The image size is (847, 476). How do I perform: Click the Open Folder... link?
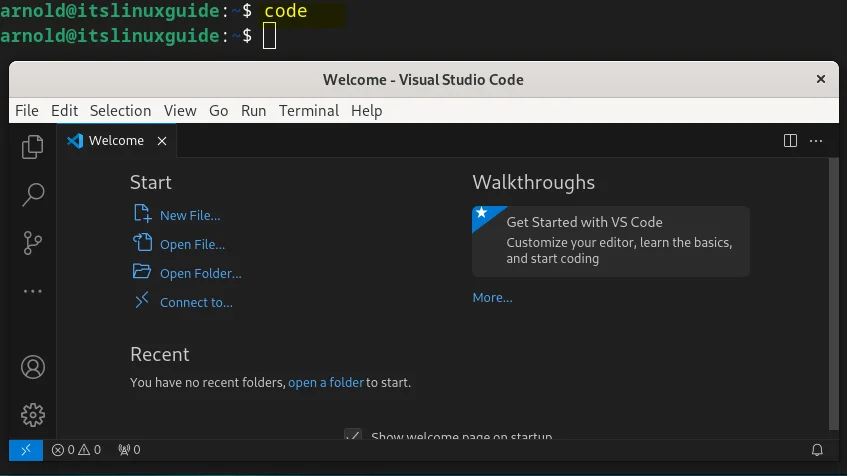coord(200,274)
